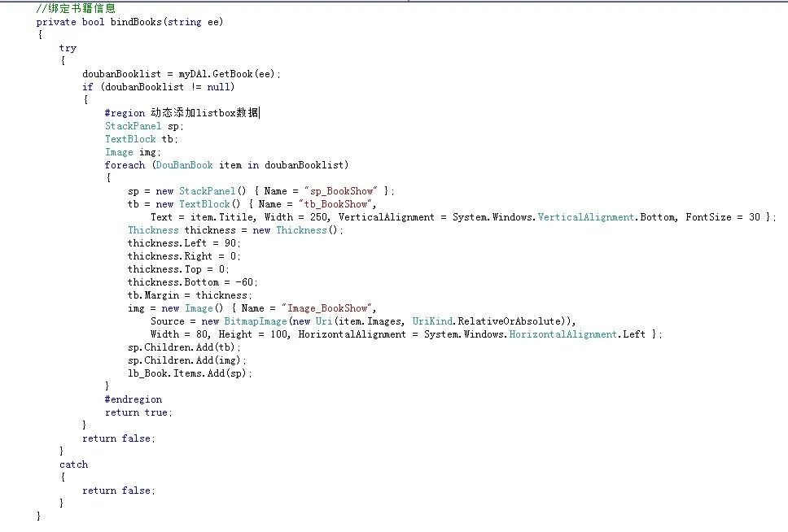The width and height of the screenshot is (788, 532).
Task: Click "Text = item.Titile," assignment
Action: pyautogui.click(x=203, y=217)
